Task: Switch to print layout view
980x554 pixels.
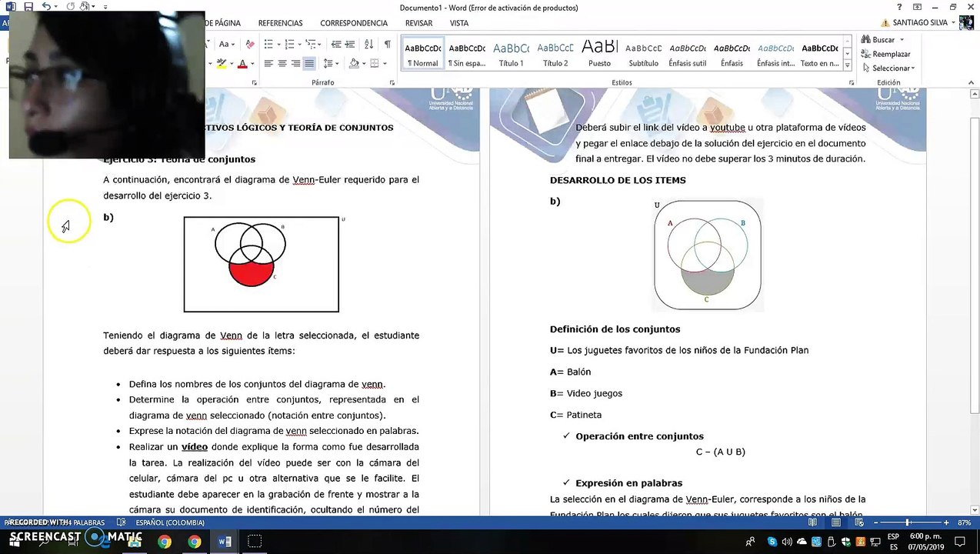Action: coord(835,522)
